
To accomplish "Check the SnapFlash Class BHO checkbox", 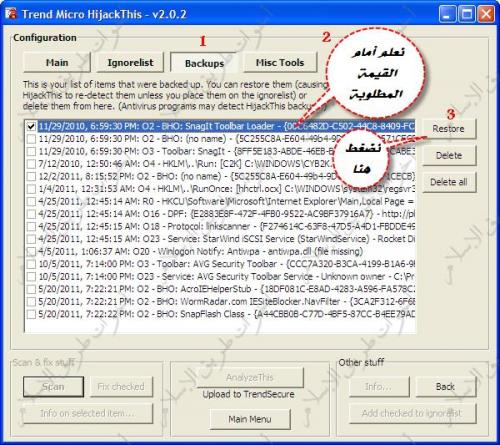I will (31, 314).
